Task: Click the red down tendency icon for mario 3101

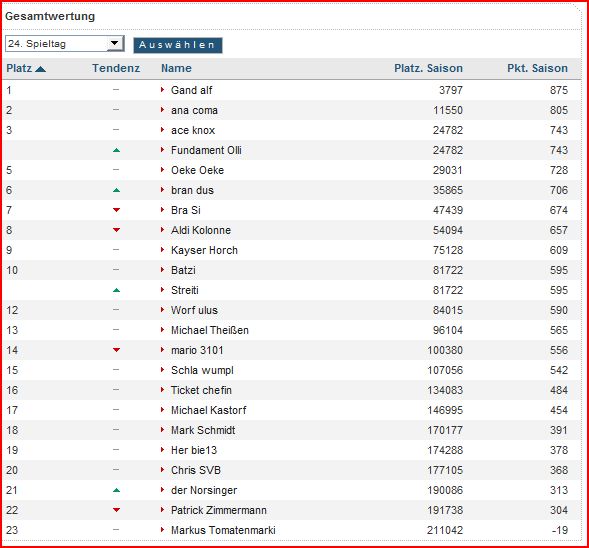Action: (x=116, y=350)
